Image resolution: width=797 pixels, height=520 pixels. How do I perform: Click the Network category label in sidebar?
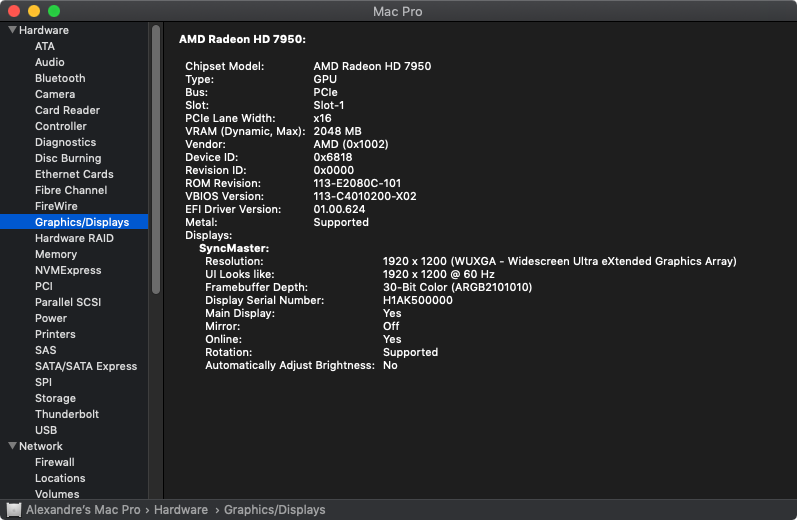click(41, 446)
